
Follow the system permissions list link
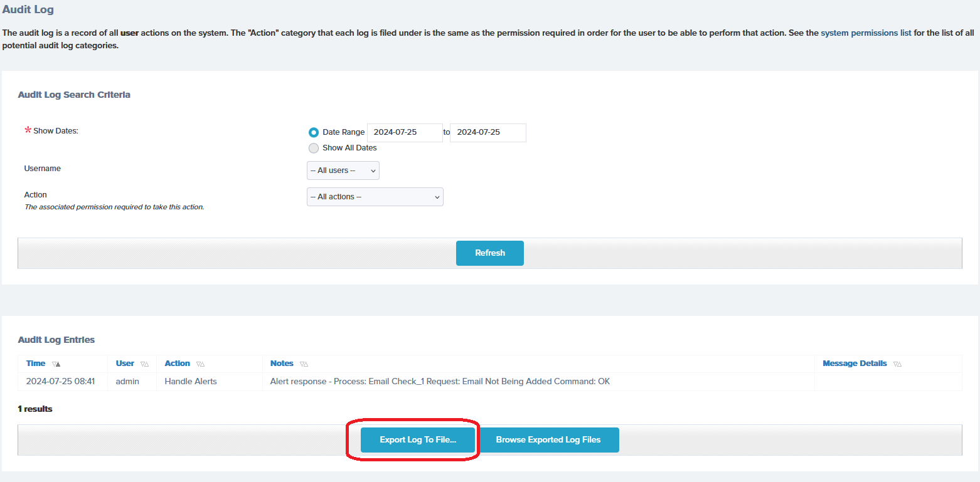coord(866,33)
